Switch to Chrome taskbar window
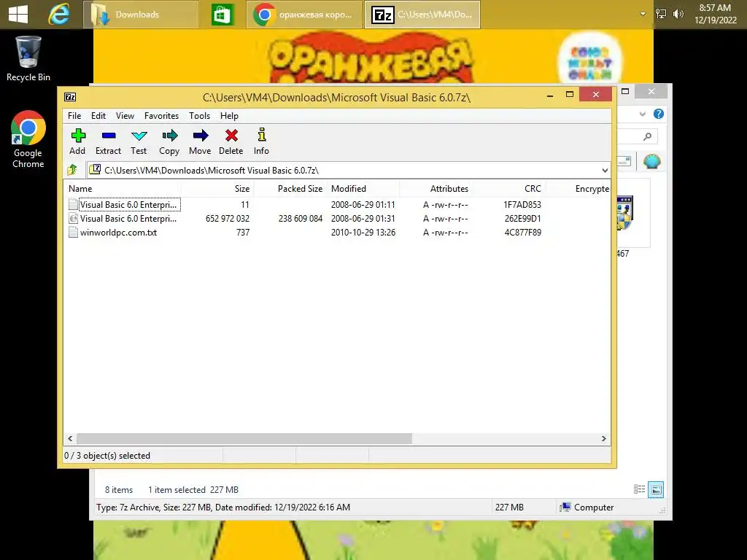The width and height of the screenshot is (747, 560). (x=304, y=15)
